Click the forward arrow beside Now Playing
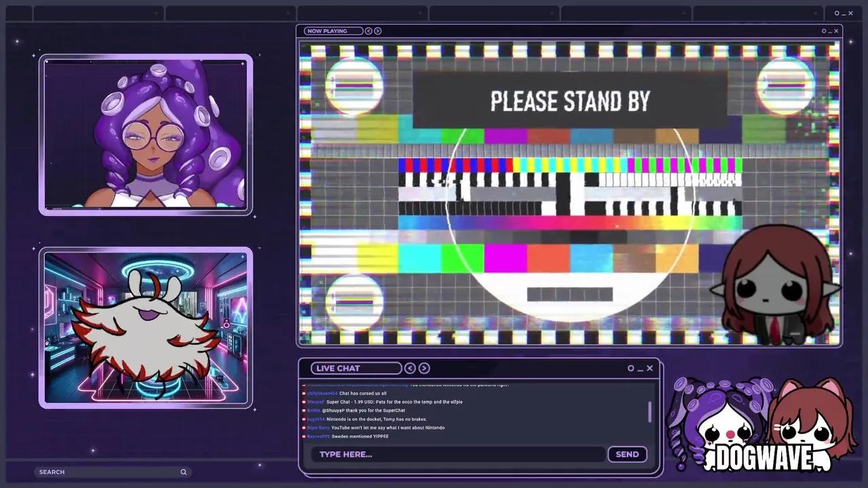 (378, 31)
